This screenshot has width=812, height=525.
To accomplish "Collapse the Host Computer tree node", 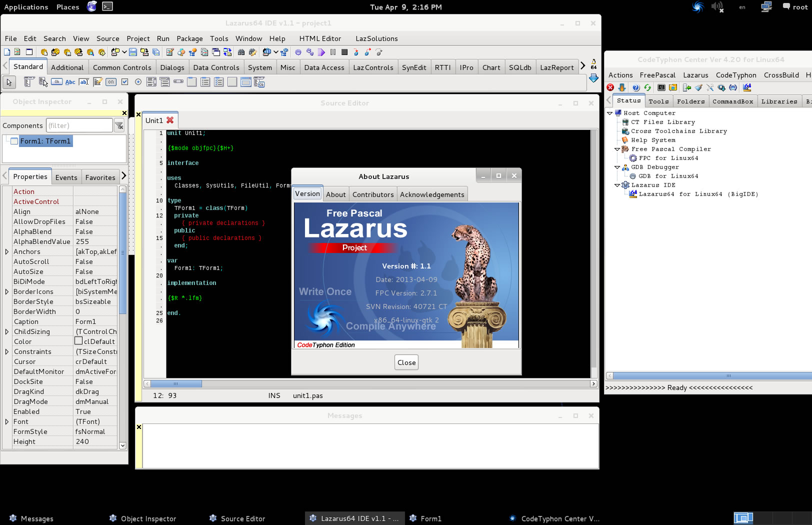I will (610, 113).
